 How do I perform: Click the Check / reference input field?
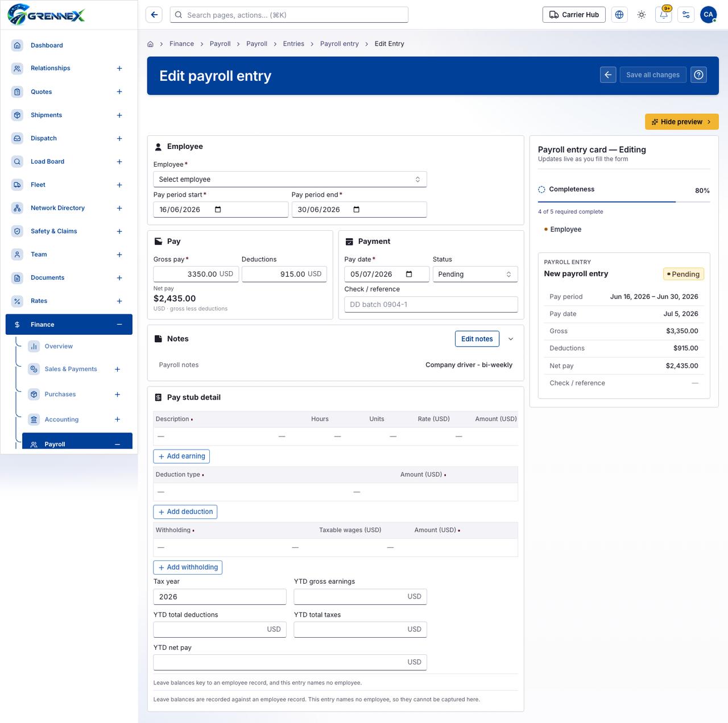click(x=431, y=304)
